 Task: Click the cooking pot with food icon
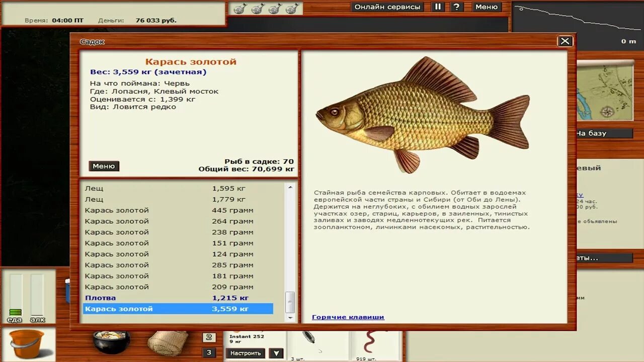pyautogui.click(x=111, y=341)
